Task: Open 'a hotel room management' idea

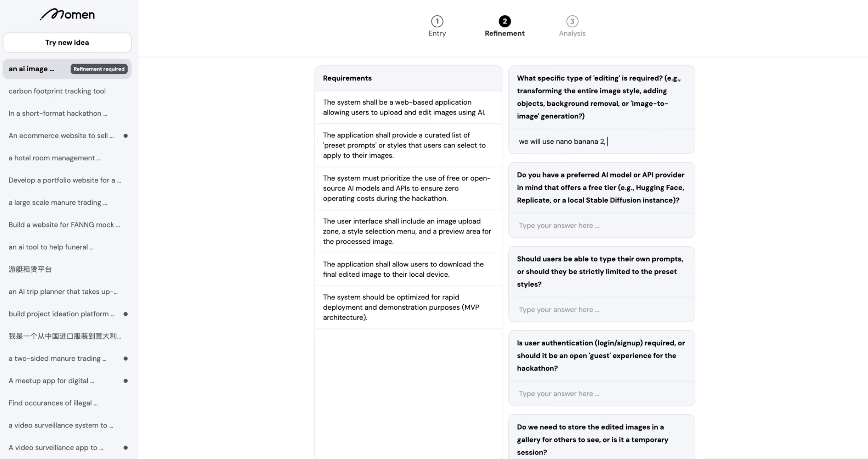Action: tap(55, 158)
